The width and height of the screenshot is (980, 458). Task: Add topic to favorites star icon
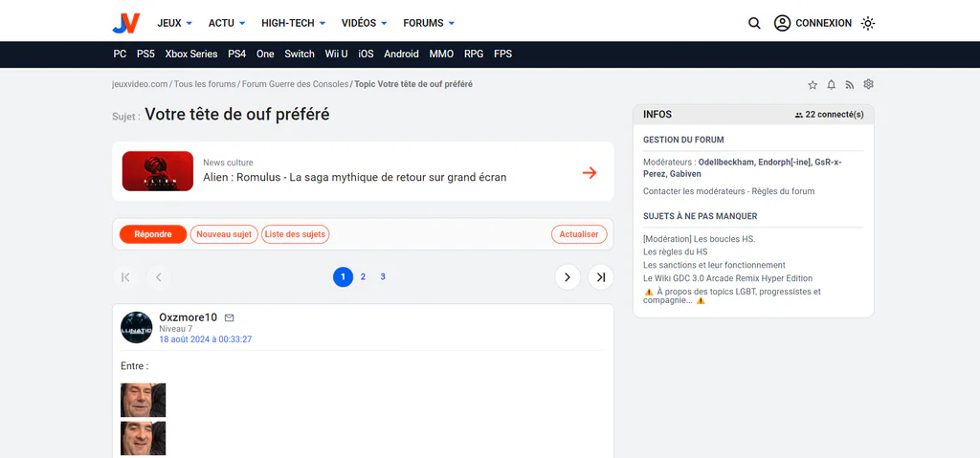[813, 84]
